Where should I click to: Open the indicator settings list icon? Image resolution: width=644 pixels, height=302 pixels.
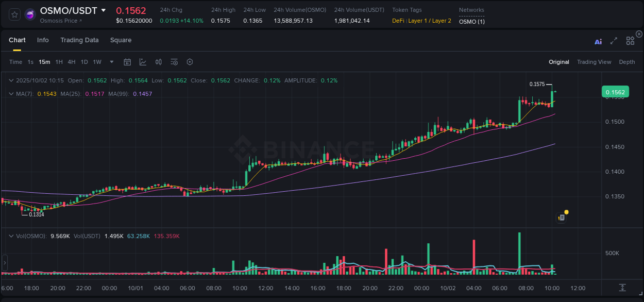(x=174, y=61)
